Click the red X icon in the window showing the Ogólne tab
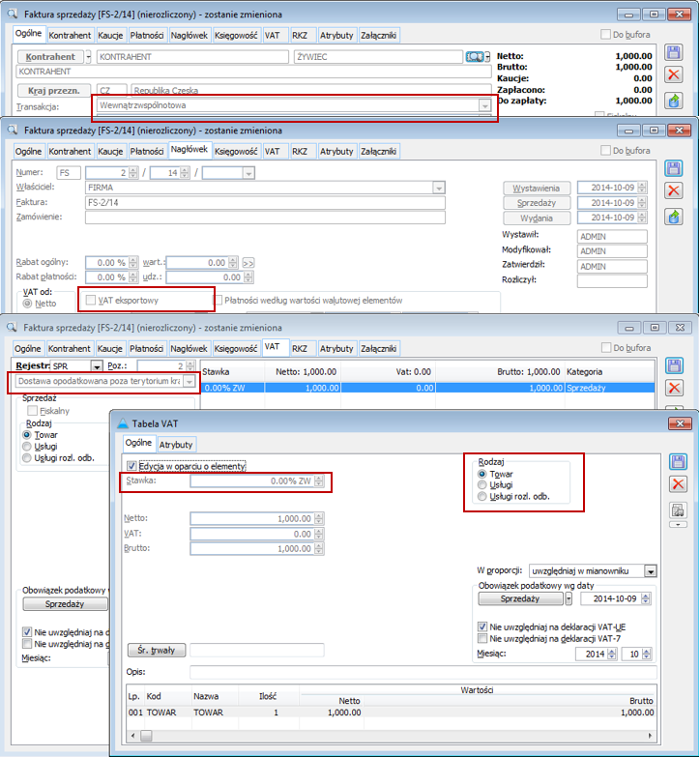 click(x=674, y=74)
